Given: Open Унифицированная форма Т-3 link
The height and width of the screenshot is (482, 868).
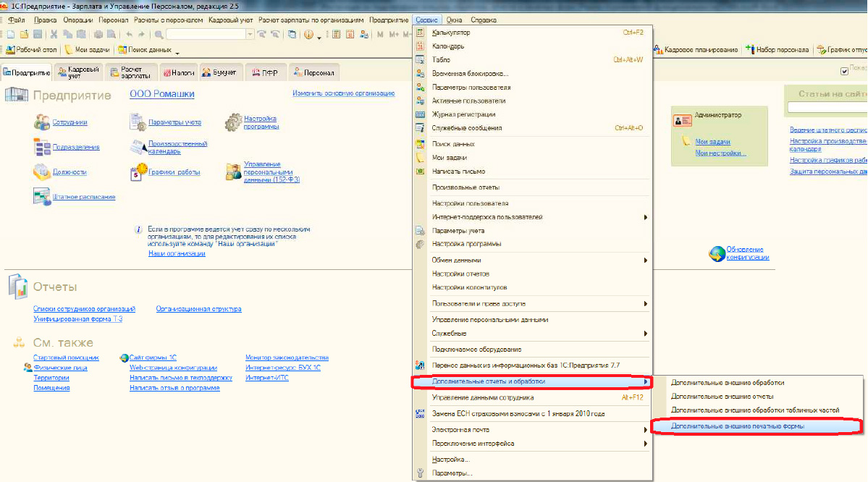Looking at the screenshot, I should pyautogui.click(x=77, y=318).
